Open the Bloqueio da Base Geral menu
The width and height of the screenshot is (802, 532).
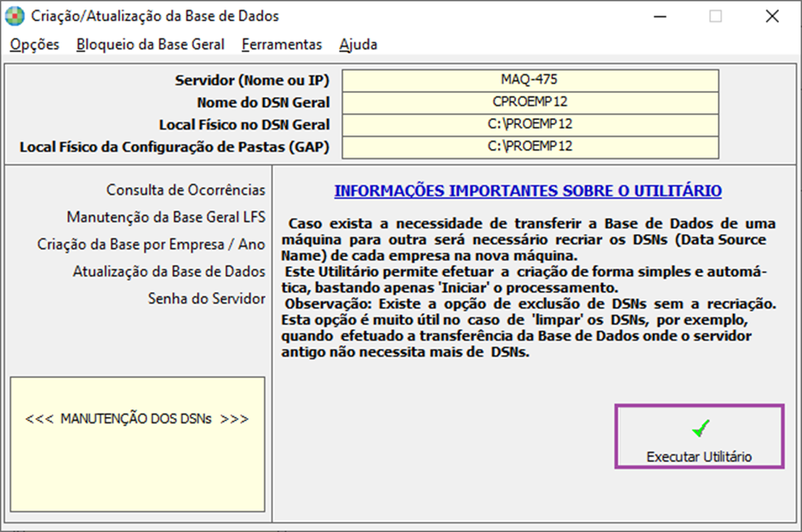click(151, 44)
